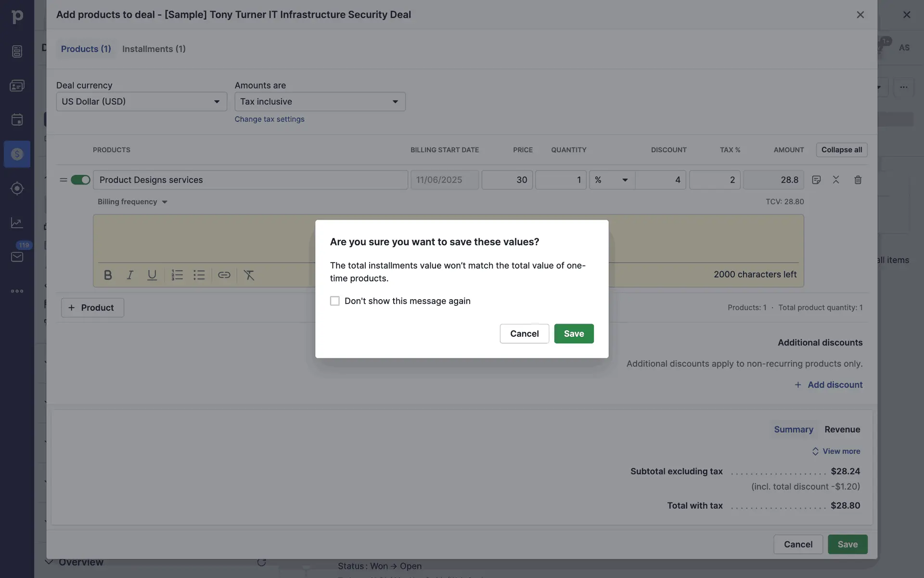
Task: Toggle the Product Designs services switch
Action: point(80,180)
